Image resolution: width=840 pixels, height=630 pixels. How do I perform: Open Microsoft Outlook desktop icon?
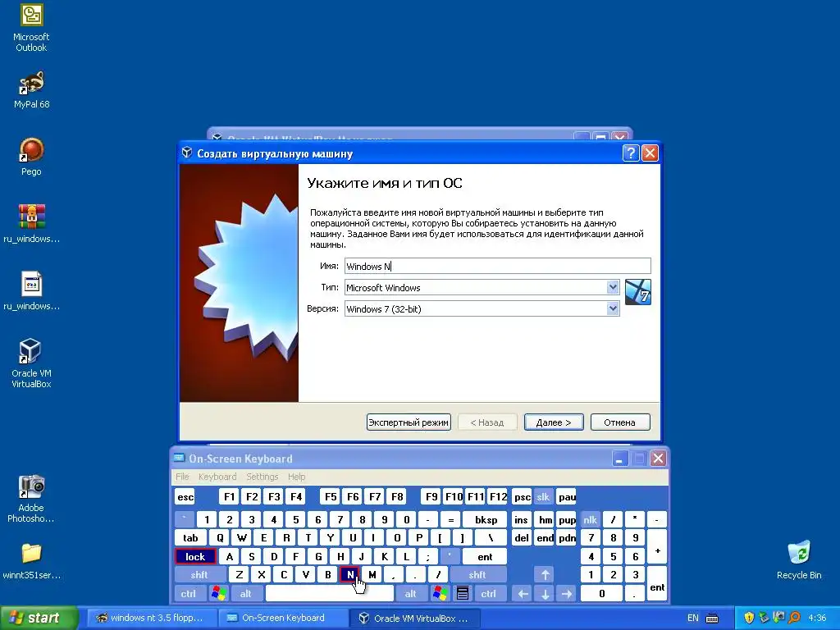point(31,29)
